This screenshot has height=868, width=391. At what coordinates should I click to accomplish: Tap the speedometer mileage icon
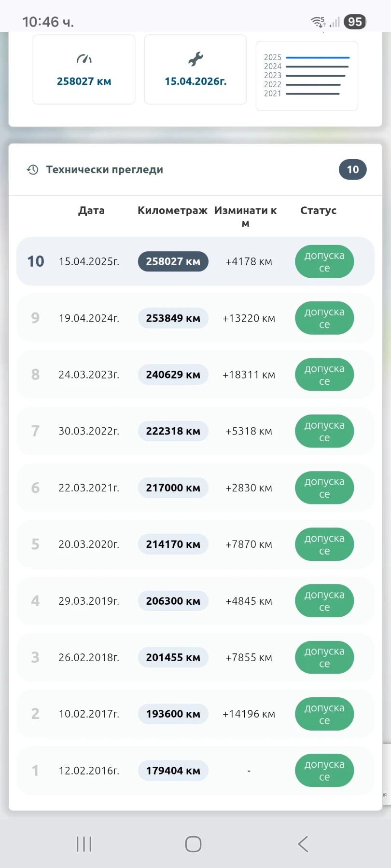(84, 59)
